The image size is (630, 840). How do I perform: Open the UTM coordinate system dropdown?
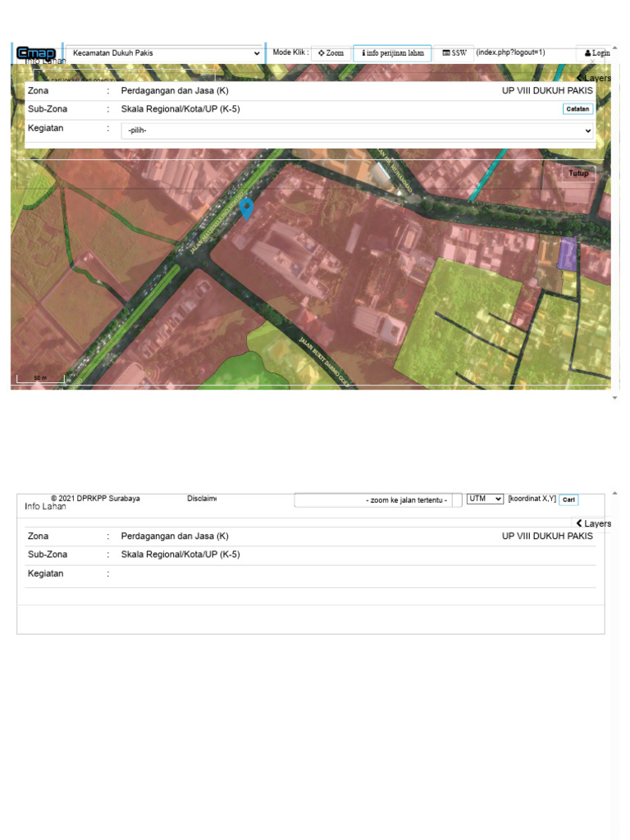coord(485,499)
